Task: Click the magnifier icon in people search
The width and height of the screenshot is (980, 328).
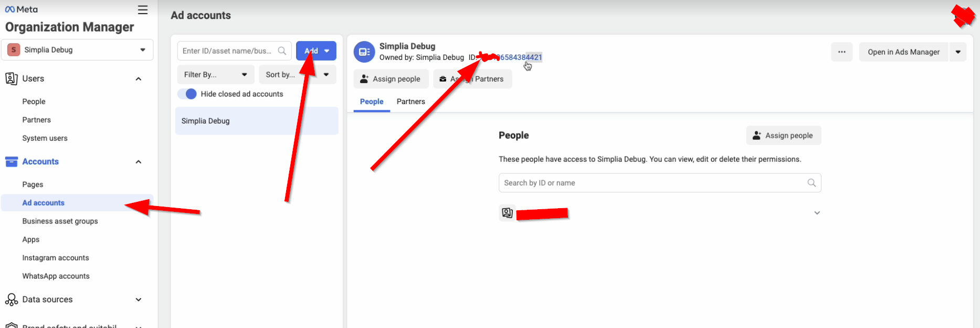Action: (x=812, y=183)
